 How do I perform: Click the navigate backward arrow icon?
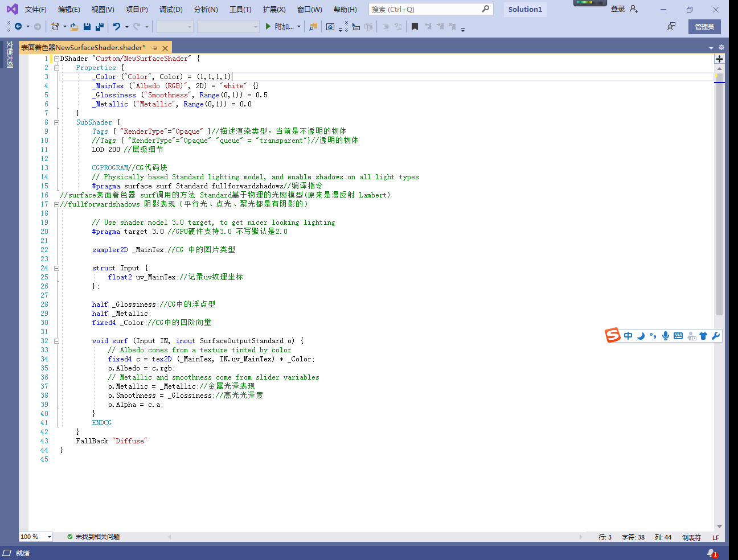(x=18, y=27)
